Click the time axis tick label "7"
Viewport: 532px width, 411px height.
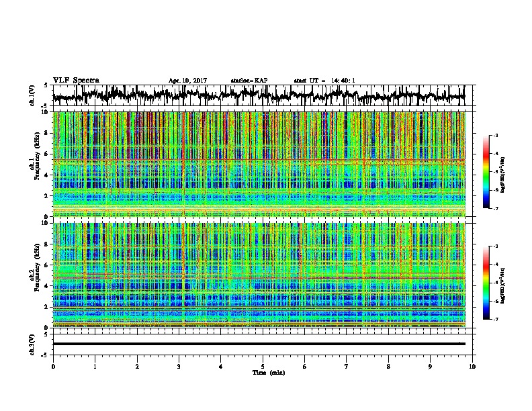tap(346, 367)
